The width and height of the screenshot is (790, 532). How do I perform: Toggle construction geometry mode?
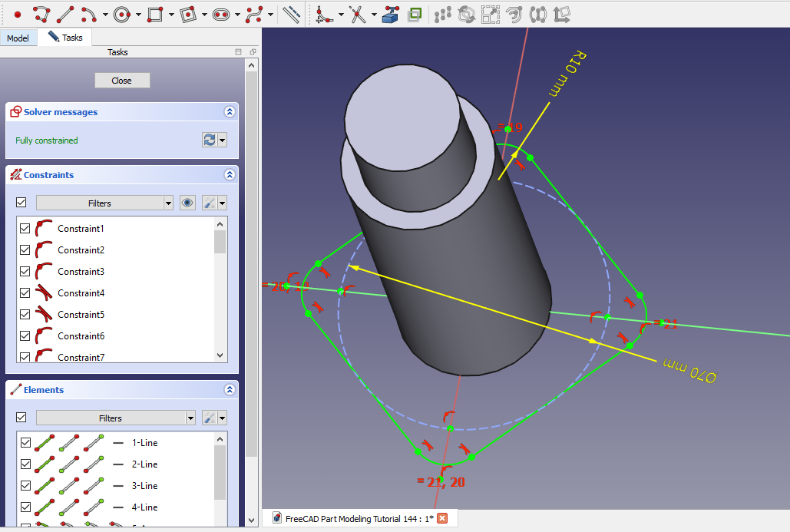[291, 14]
